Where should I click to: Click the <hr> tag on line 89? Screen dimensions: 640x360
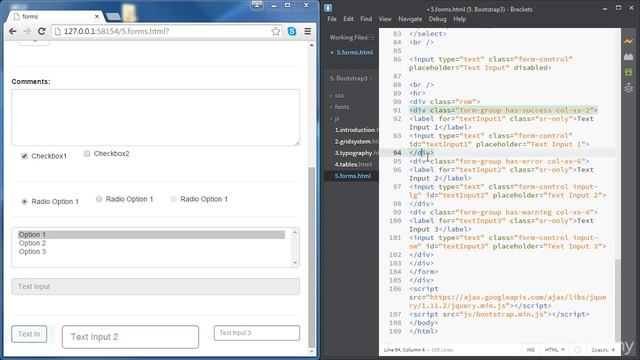coord(417,93)
